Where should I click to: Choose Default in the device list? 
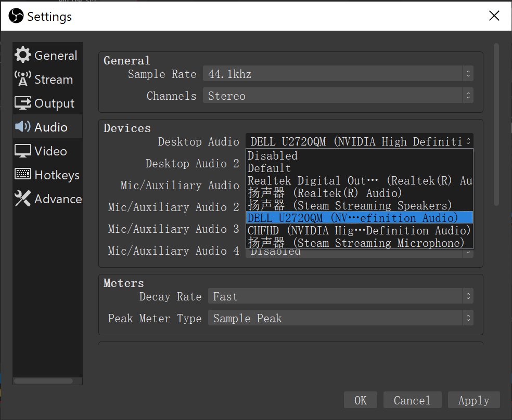pos(359,168)
